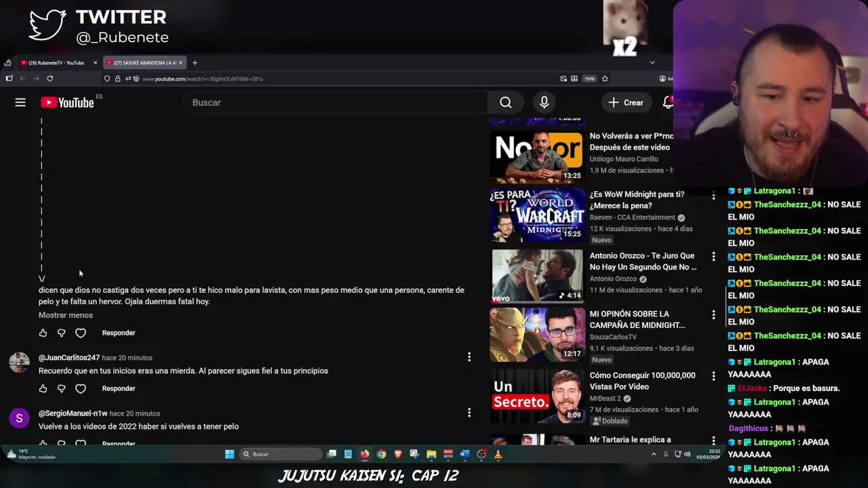Screen dimensions: 868x488
Task: Start voice search with microphone icon
Action: coord(544,102)
